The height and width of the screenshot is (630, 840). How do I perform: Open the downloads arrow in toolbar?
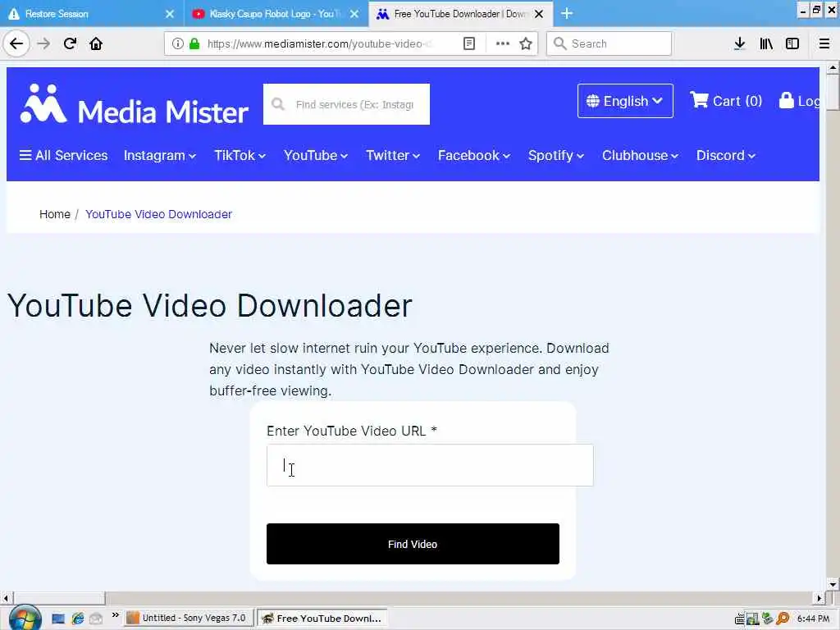click(x=739, y=43)
